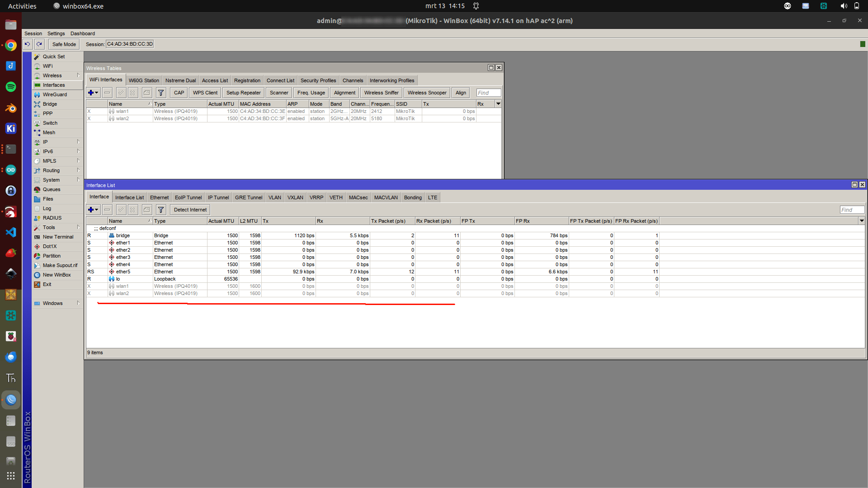
Task: Switch to VLAN tab
Action: click(x=275, y=197)
